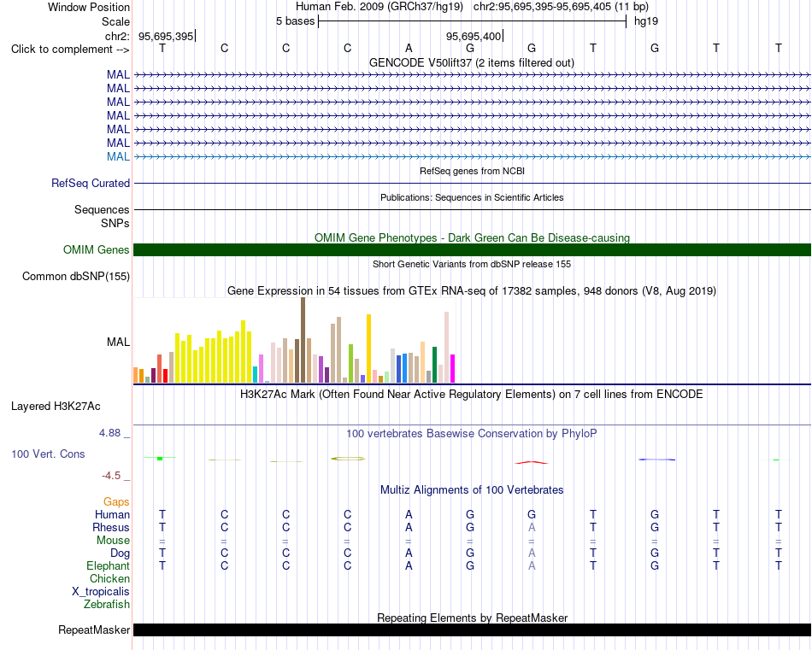Click the Layered H3K27Ac track label
812x650 pixels.
tap(56, 407)
